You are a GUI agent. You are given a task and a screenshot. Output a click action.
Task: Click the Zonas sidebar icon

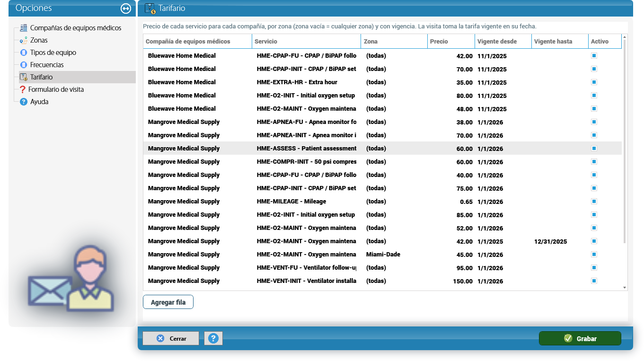[x=24, y=40]
